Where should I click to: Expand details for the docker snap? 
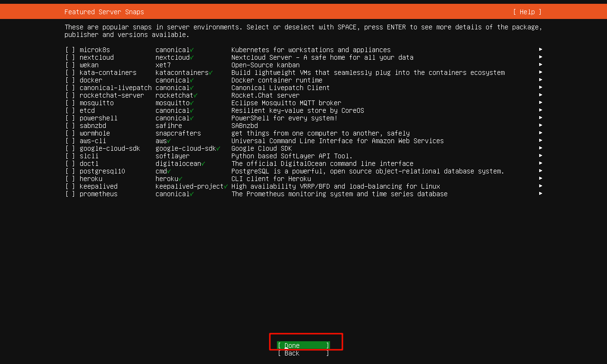pyautogui.click(x=540, y=80)
